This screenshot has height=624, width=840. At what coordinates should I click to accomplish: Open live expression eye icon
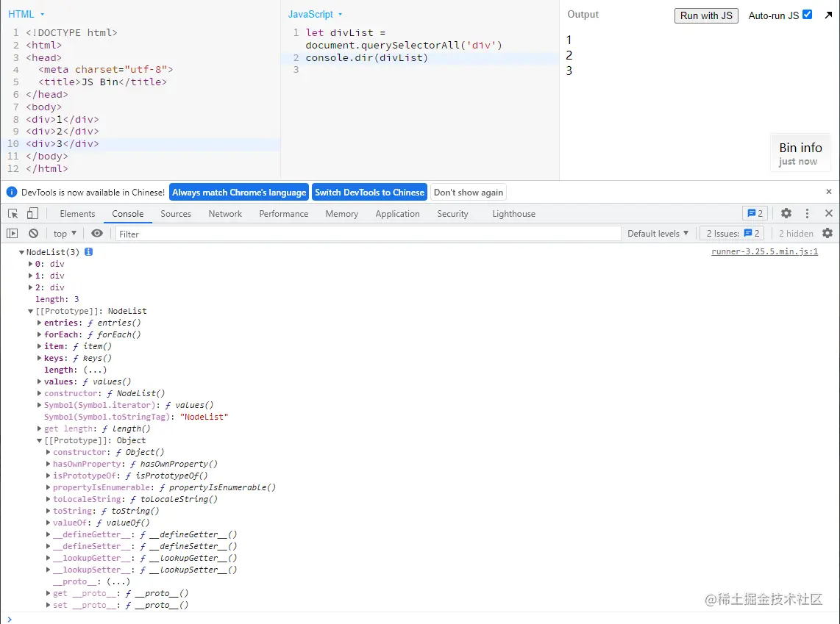pos(97,233)
